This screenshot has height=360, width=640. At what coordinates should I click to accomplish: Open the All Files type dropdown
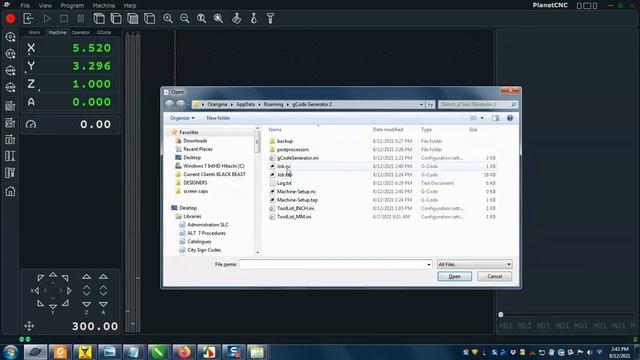(474, 264)
